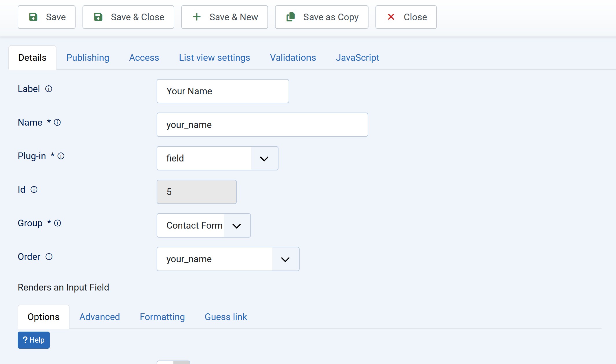
Task: Go to the JavaScript tab
Action: [357, 58]
